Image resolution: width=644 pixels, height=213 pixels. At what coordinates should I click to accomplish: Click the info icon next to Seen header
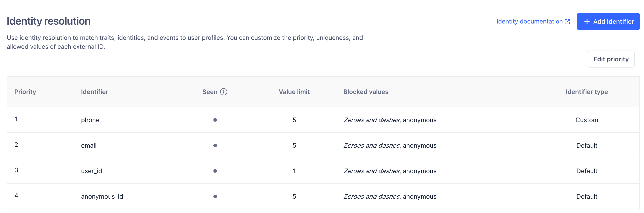tap(224, 92)
